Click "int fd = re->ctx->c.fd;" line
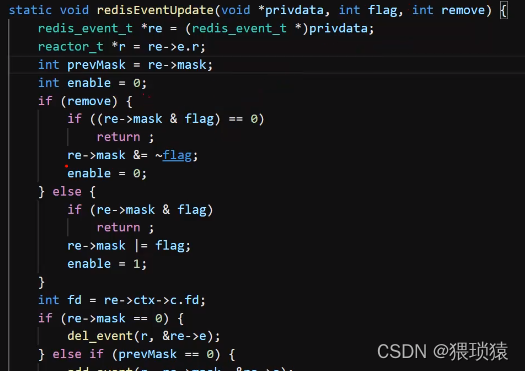The height and width of the screenshot is (371, 525). click(122, 300)
